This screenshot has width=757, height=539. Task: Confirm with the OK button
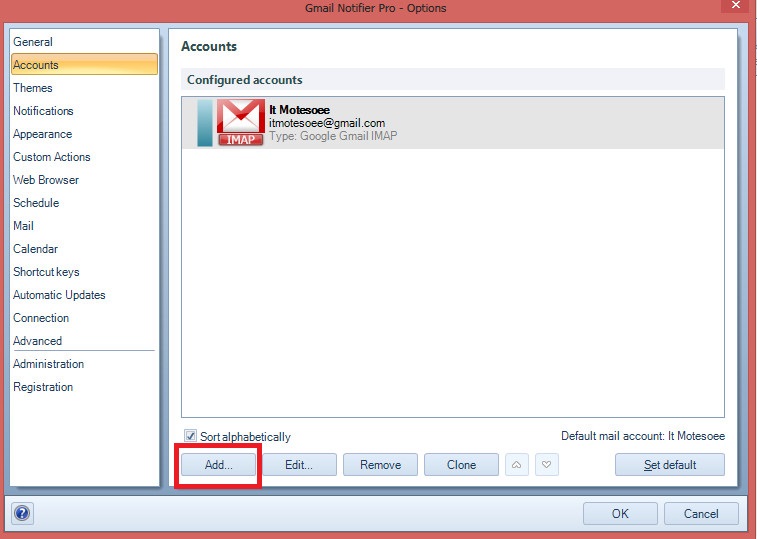click(x=620, y=513)
